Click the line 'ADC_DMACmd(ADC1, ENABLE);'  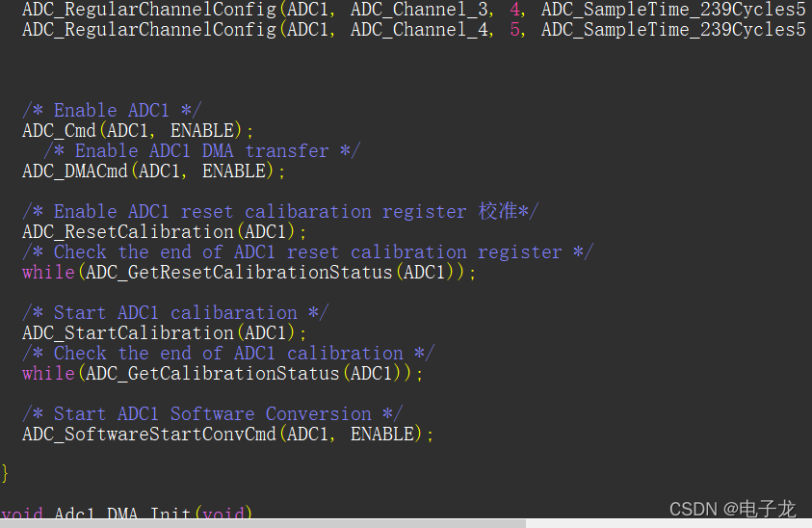[x=153, y=171]
